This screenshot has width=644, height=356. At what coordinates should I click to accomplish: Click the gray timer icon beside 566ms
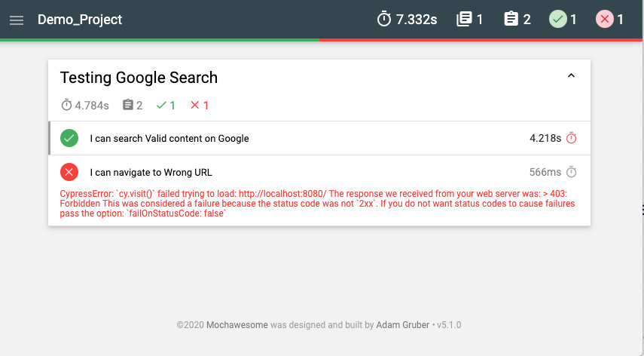(572, 173)
